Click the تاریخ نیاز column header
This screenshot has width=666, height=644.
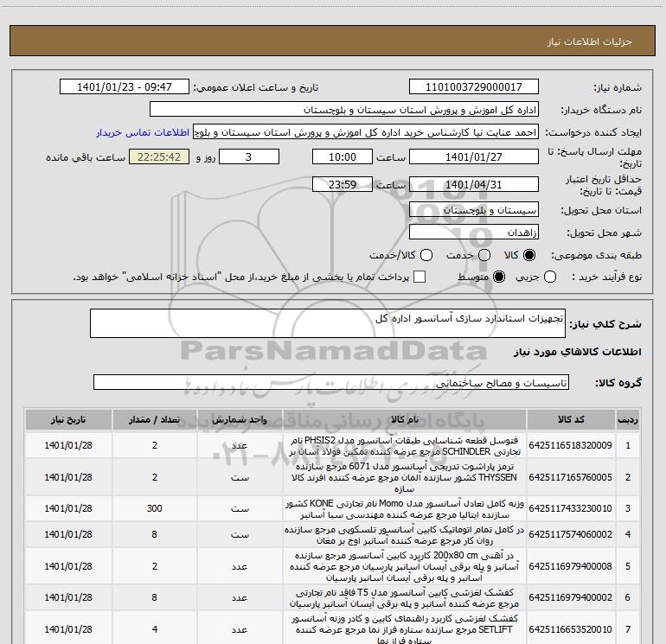(68, 420)
